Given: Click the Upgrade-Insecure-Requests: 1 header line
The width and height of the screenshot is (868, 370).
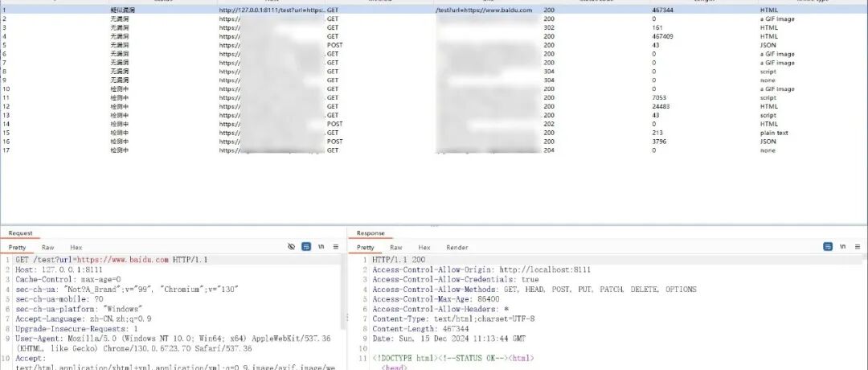Looking at the screenshot, I should (x=76, y=329).
